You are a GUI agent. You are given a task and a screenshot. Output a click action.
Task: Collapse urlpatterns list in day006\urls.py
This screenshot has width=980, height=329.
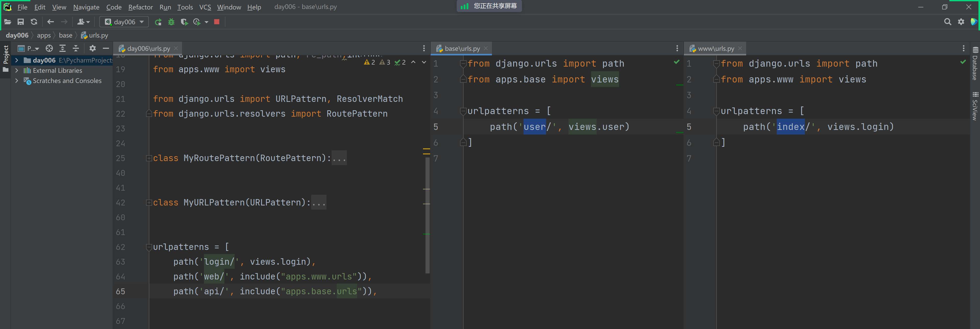click(149, 247)
